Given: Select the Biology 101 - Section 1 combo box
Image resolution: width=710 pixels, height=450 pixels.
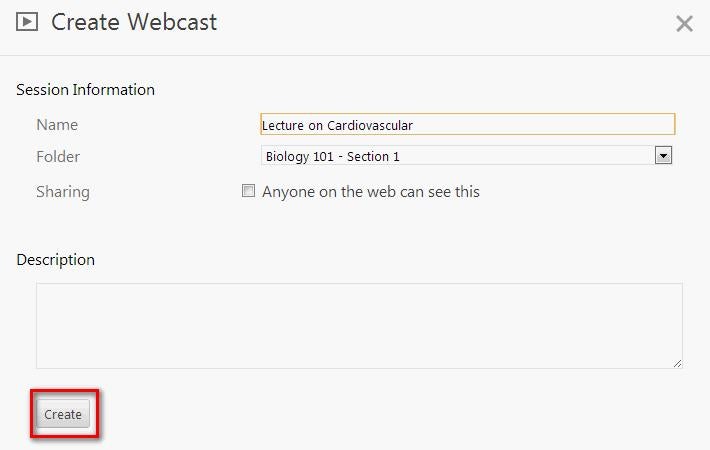Looking at the screenshot, I should point(466,155).
